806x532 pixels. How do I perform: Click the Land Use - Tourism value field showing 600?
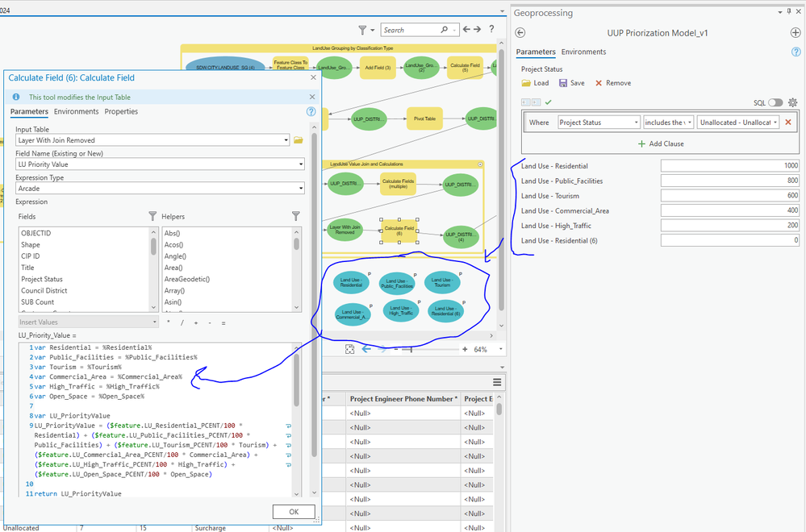point(730,196)
